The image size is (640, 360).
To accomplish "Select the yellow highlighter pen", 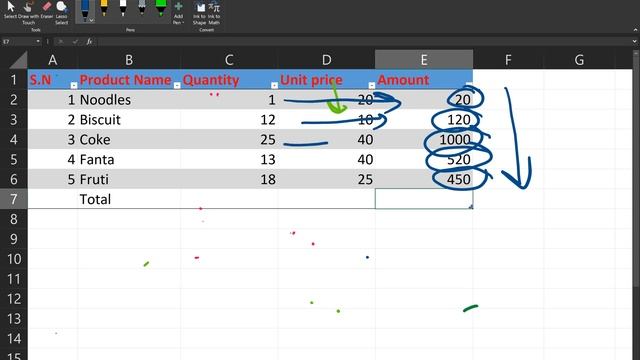I will click(x=104, y=9).
